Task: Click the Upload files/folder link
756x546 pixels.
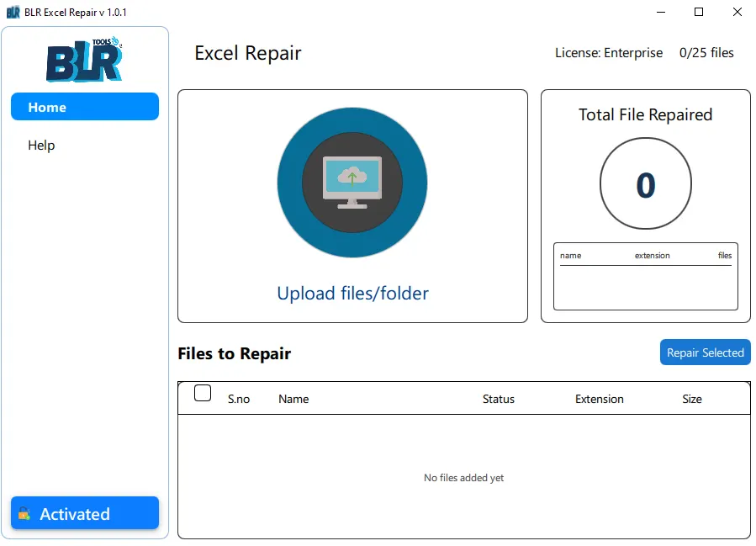Action: tap(352, 294)
